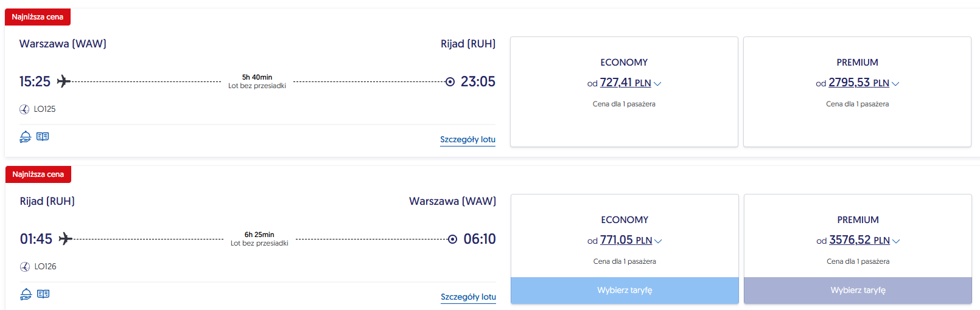Click the LOT airline logo next to LO126
Viewport: 980px width, 310px height.
coord(25,267)
